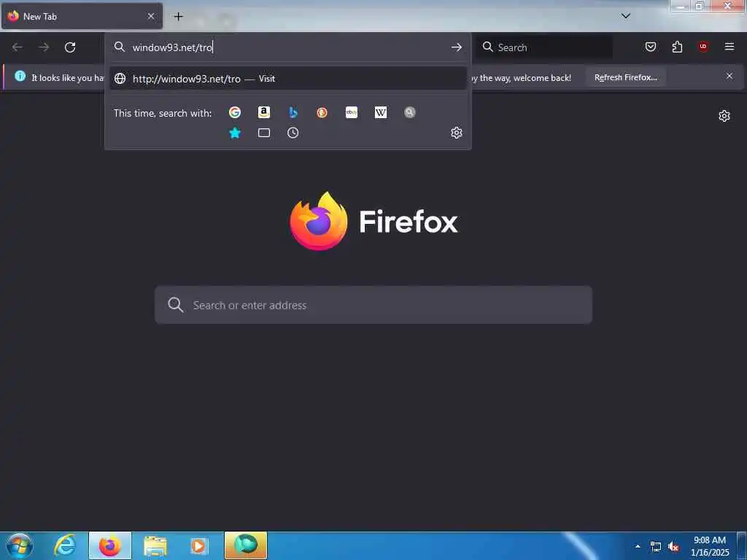Open the clock showing 9:08 AM

pyautogui.click(x=709, y=546)
